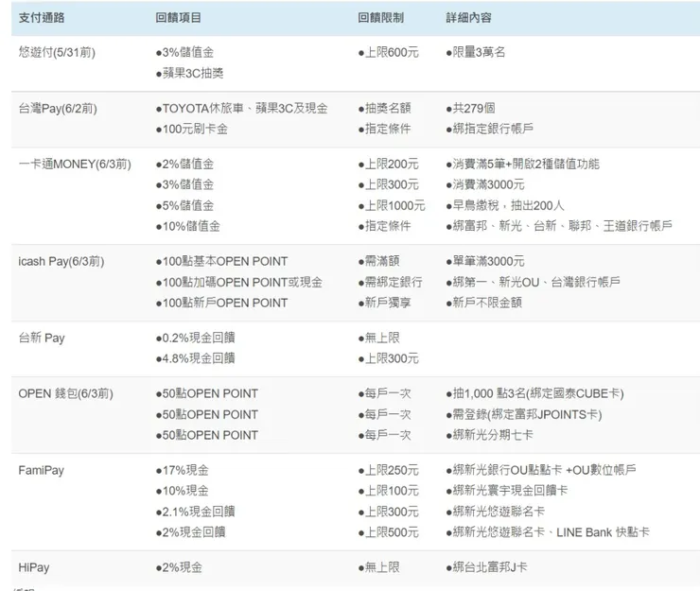Click the 4.8%現金回饋 item
The image size is (700, 591).
click(195, 359)
